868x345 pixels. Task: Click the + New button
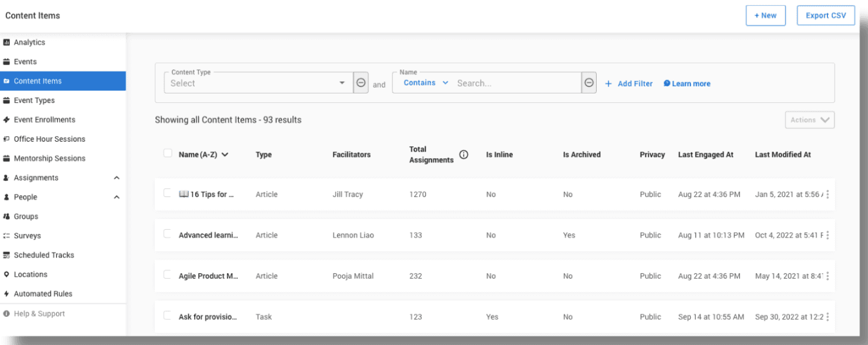(765, 16)
